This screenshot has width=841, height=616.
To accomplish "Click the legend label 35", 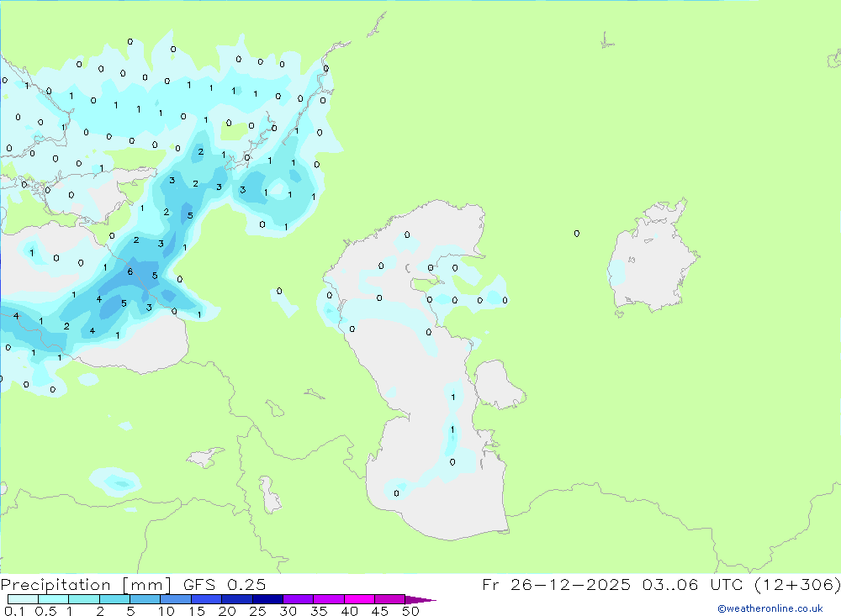I will [x=319, y=611].
